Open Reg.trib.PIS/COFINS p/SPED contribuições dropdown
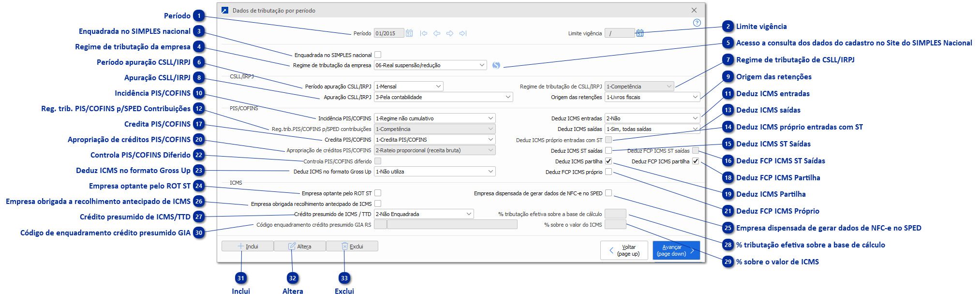Screen dimensions: 980x304 click(435, 129)
